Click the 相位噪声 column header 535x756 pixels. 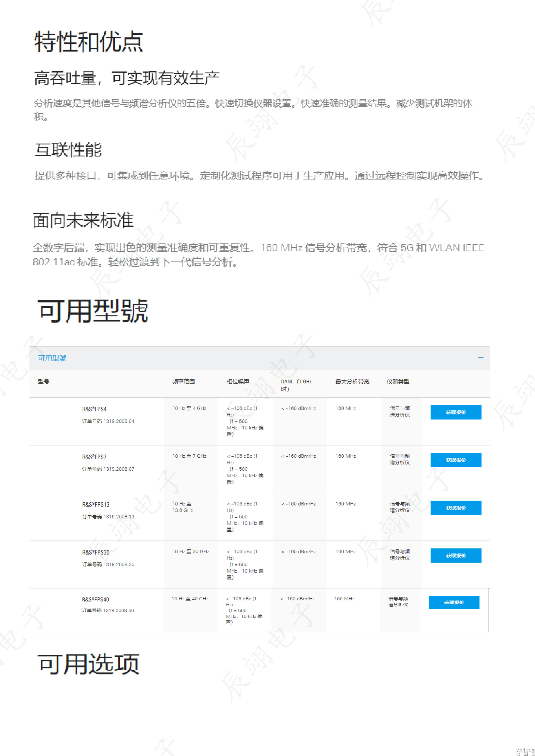[x=238, y=382]
